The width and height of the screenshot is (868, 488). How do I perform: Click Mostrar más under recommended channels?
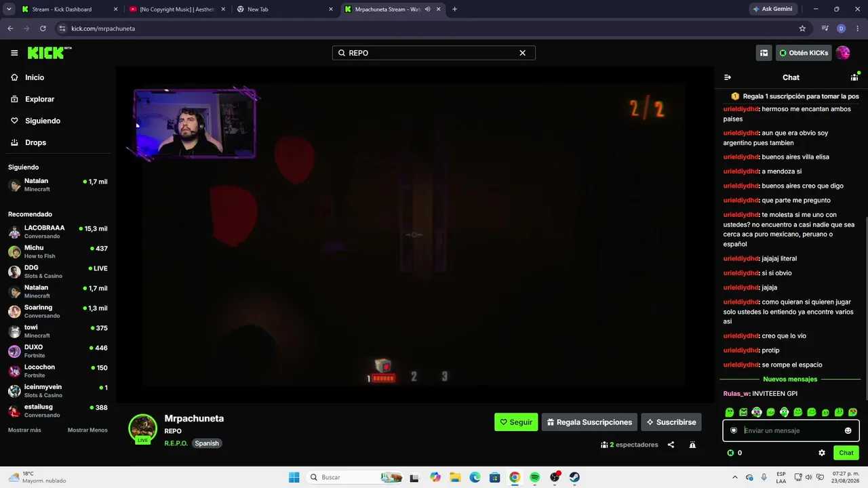point(24,430)
